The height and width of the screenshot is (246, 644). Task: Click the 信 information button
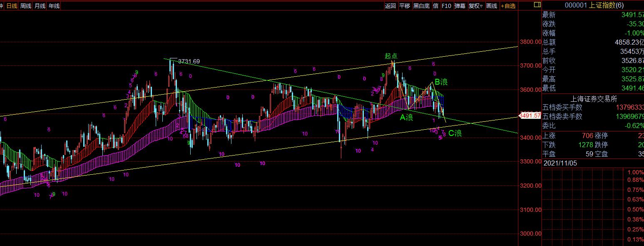pyautogui.click(x=435, y=6)
